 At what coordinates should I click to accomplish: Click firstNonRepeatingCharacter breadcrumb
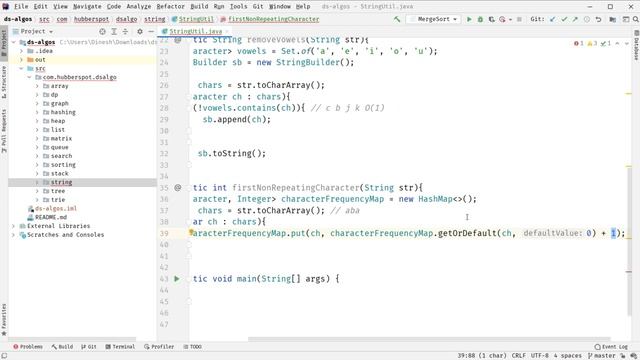tap(273, 19)
